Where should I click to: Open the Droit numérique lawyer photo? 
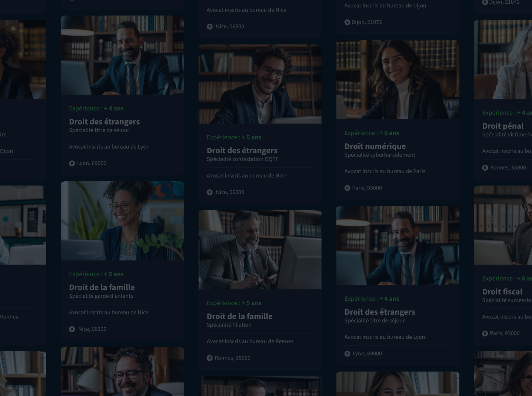398,80
